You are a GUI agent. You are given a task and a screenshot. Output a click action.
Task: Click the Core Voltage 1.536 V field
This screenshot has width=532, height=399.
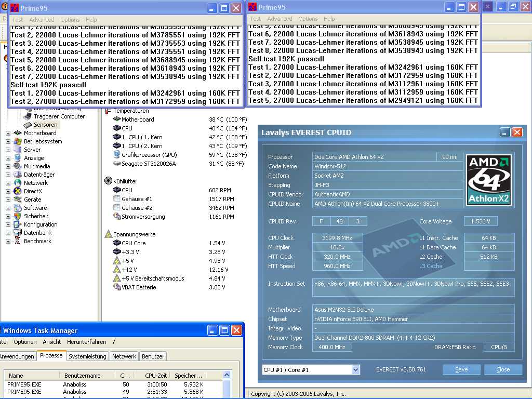tap(481, 221)
